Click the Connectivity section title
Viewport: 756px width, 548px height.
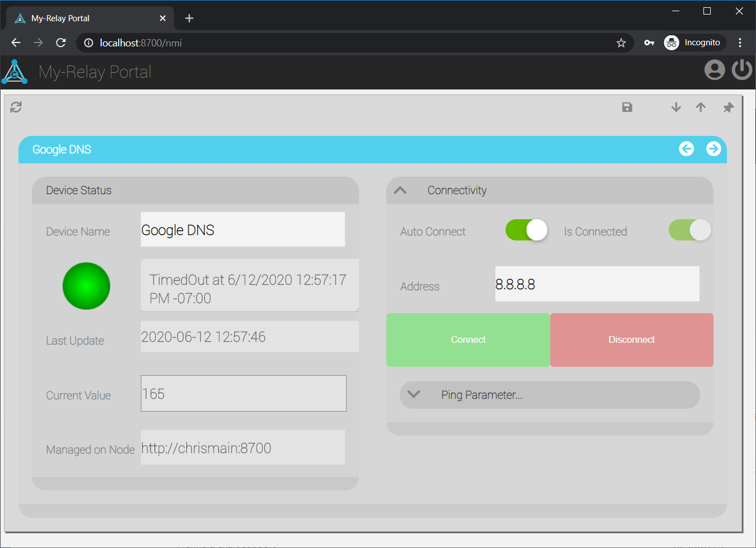457,190
